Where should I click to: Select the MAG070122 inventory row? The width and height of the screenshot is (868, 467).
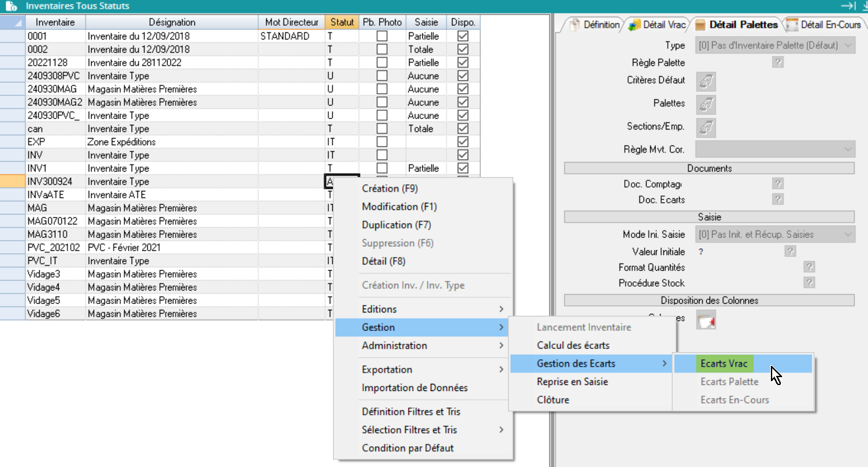tap(55, 221)
